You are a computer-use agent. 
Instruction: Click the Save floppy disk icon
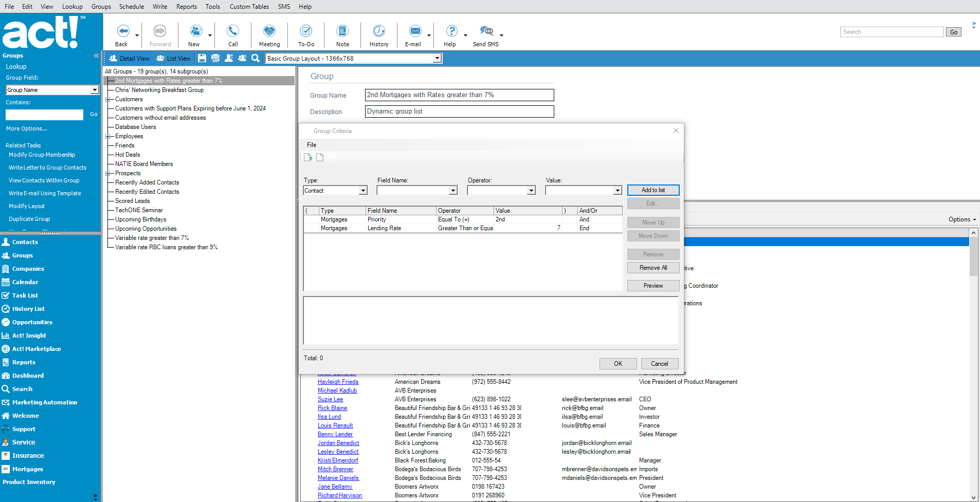tap(202, 59)
